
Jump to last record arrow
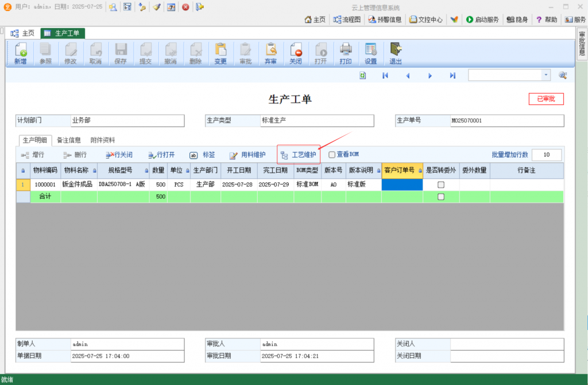pos(452,75)
